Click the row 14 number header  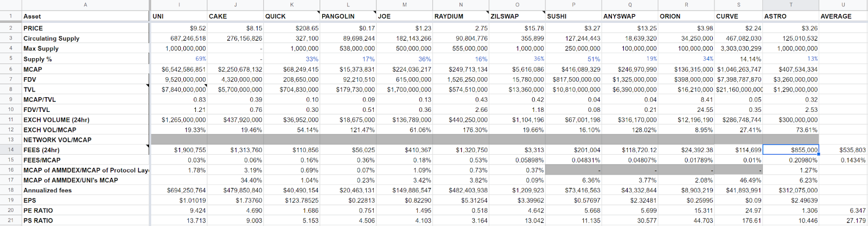[10, 150]
